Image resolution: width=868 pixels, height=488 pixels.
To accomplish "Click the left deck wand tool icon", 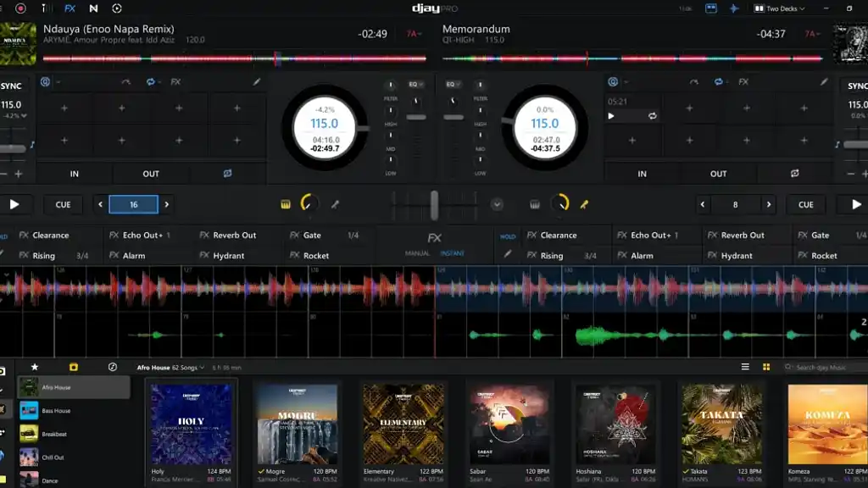I will click(x=335, y=205).
